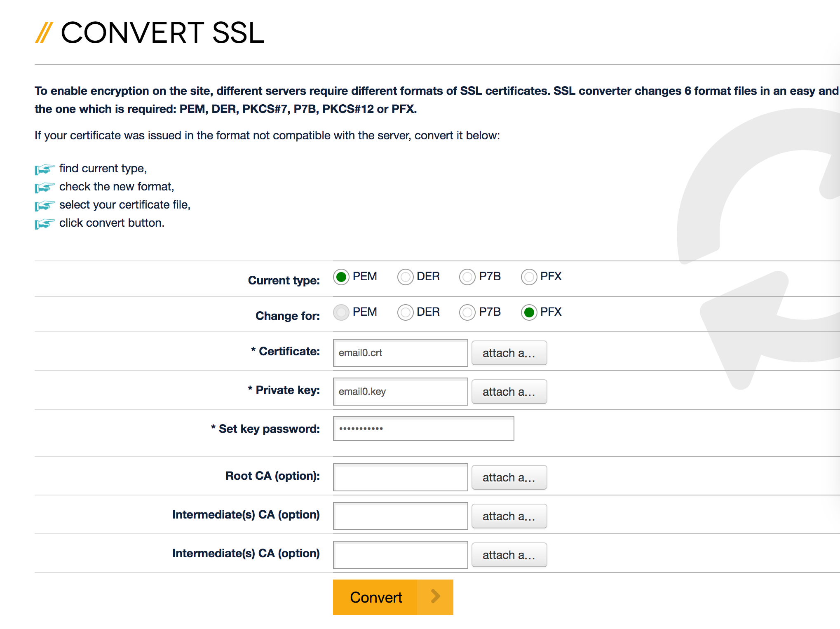
Task: Set Change for option to P7B
Action: coord(467,312)
